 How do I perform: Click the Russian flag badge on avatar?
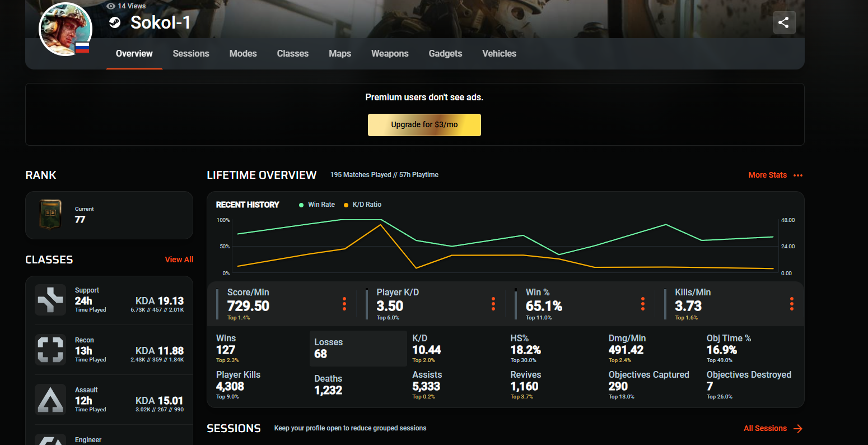[82, 48]
